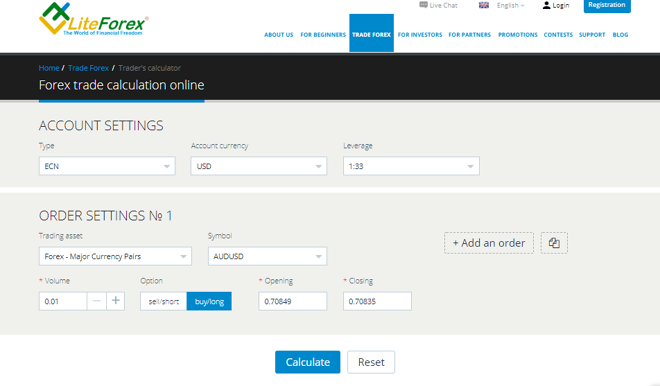Image resolution: width=660 pixels, height=386 pixels.
Task: Click the LiteForex logo
Action: [93, 19]
